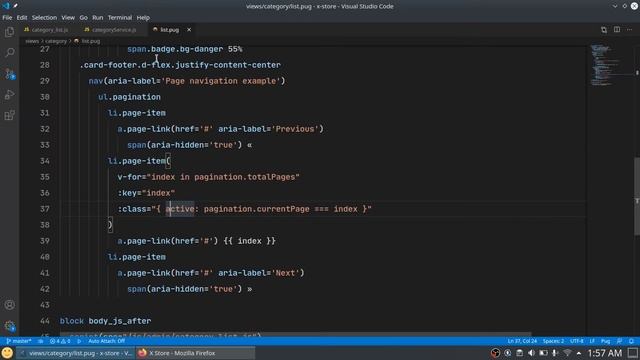The height and width of the screenshot is (360, 640).
Task: Open the Manage gear icon
Action: (9, 326)
